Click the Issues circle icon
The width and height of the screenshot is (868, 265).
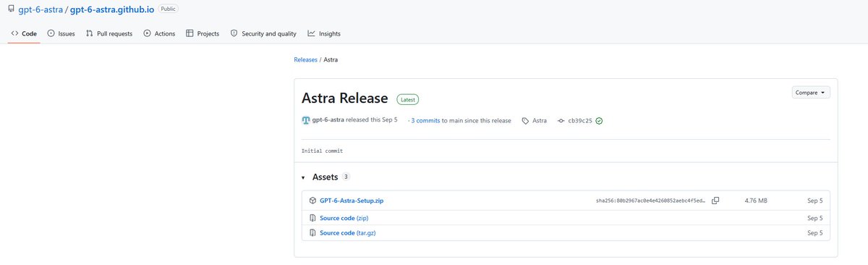pos(51,33)
